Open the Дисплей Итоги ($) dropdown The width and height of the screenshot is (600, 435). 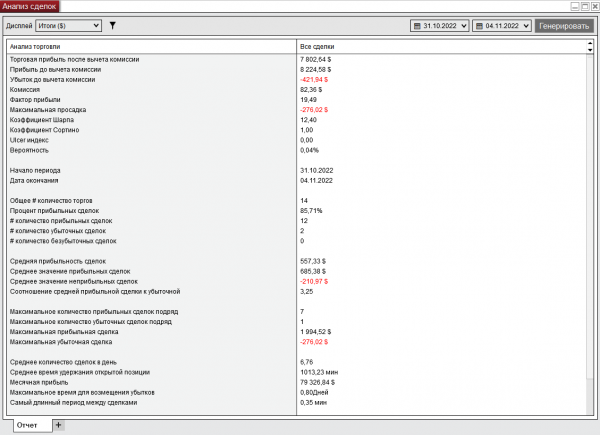pos(68,26)
